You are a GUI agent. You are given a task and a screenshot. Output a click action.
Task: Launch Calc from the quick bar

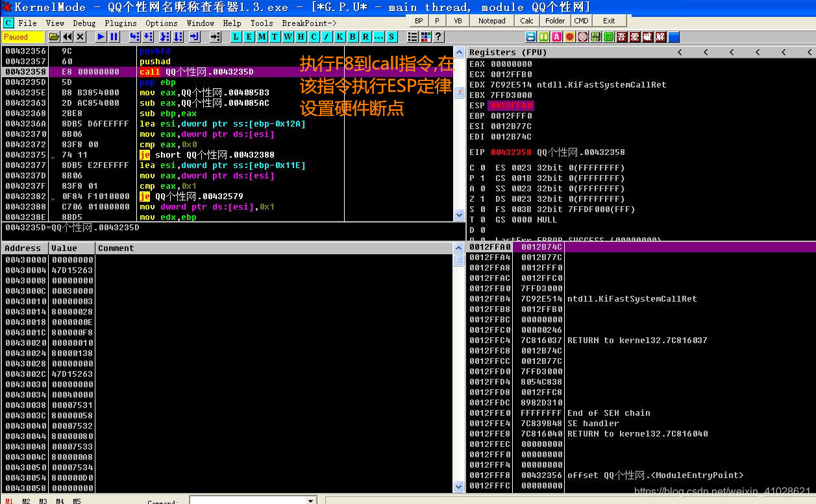[526, 21]
